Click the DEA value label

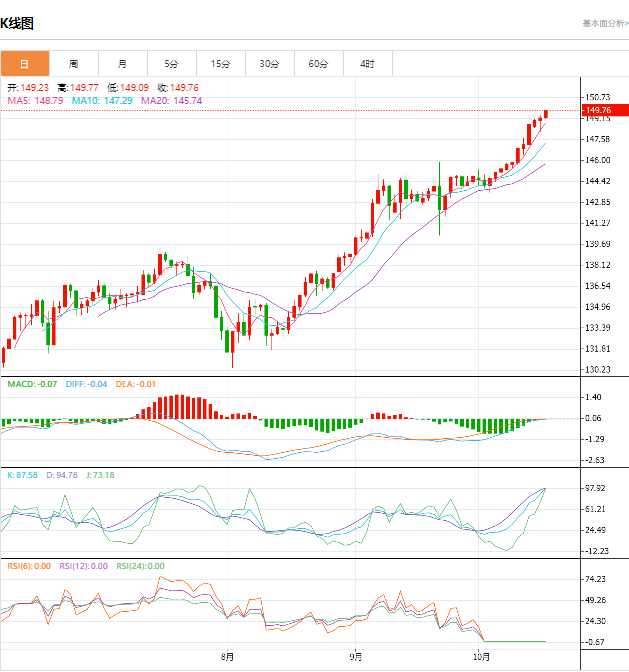coord(135,383)
